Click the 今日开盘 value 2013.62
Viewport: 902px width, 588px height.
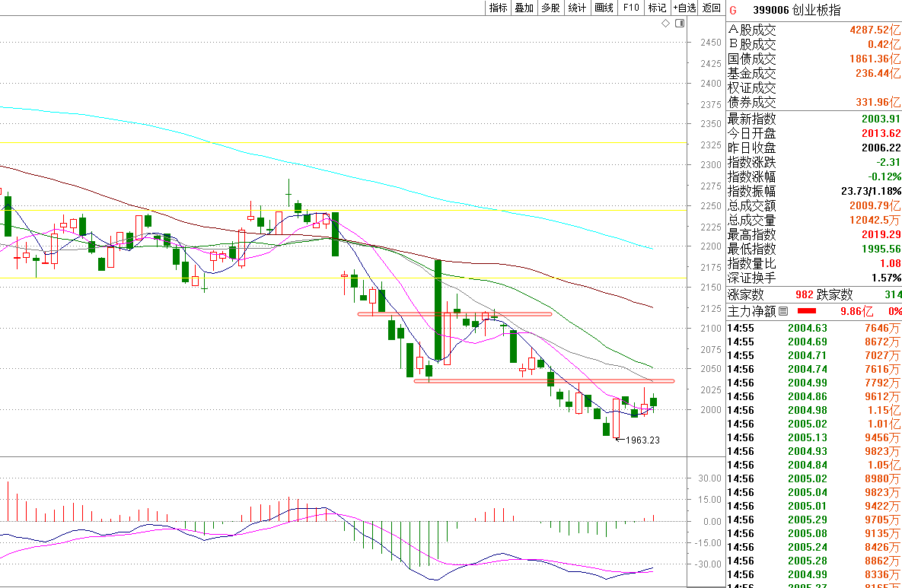click(x=881, y=133)
